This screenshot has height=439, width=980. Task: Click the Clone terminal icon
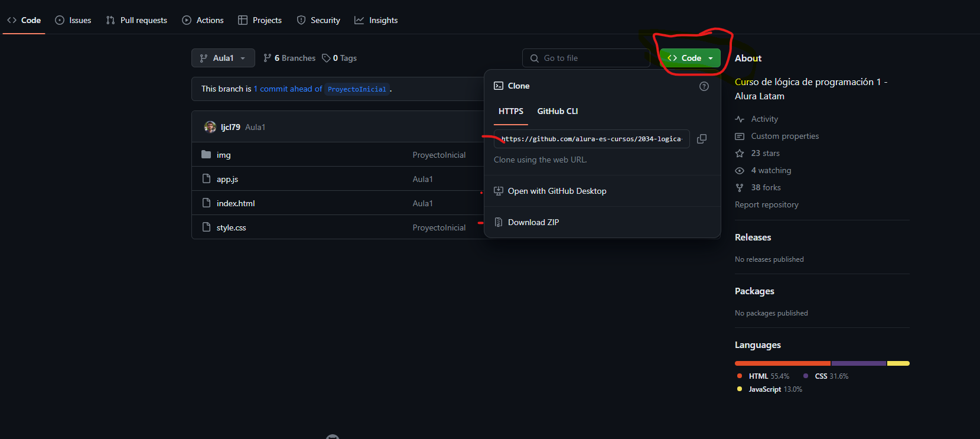click(499, 86)
